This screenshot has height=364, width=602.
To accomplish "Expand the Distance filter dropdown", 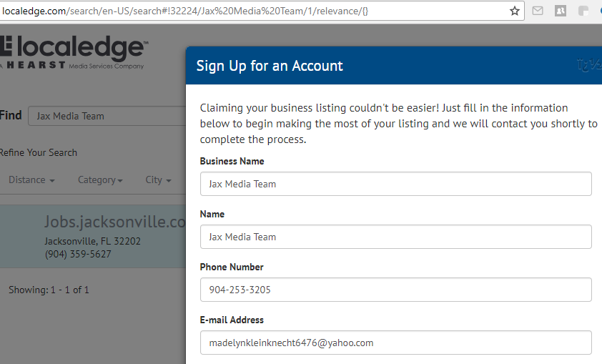I will click(31, 179).
